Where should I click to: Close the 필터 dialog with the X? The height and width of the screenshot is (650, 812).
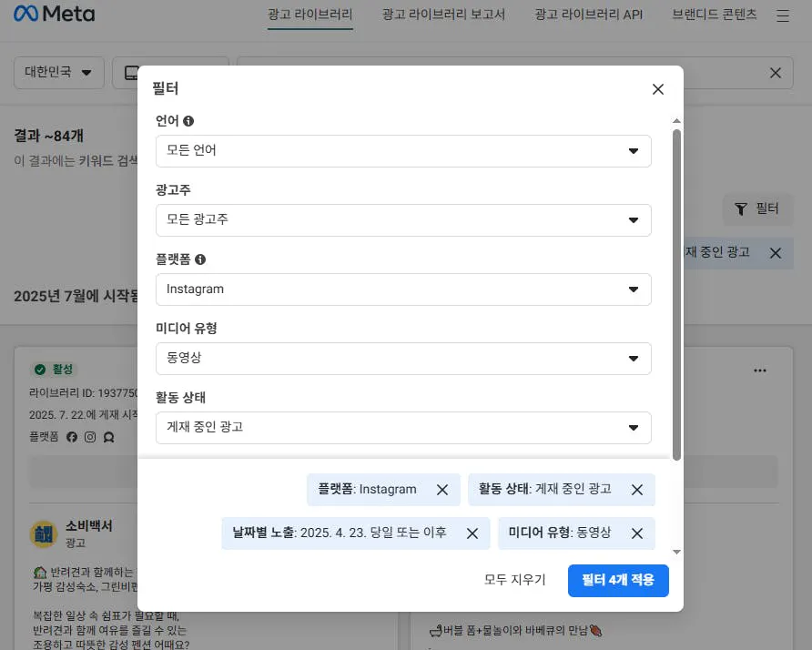[x=657, y=89]
